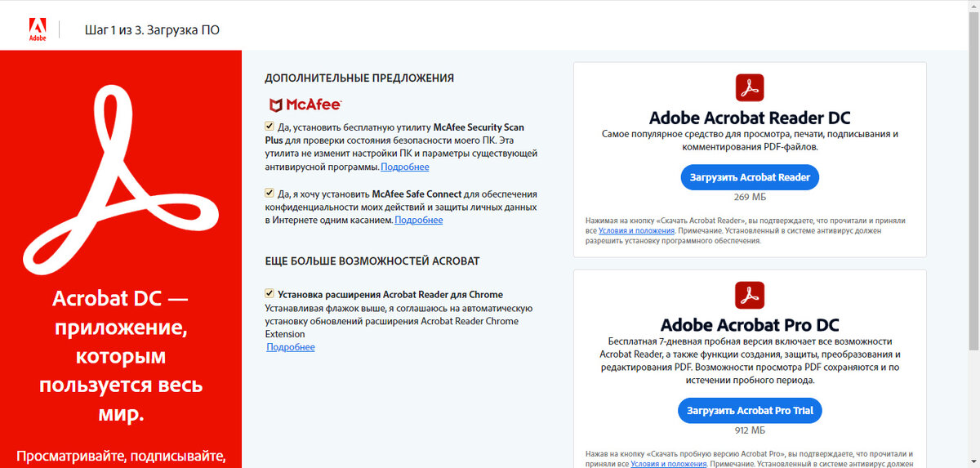Image resolution: width=980 pixels, height=468 pixels.
Task: Click "Бесплатная 7-дневная пробная версия" description text
Action: [750, 360]
